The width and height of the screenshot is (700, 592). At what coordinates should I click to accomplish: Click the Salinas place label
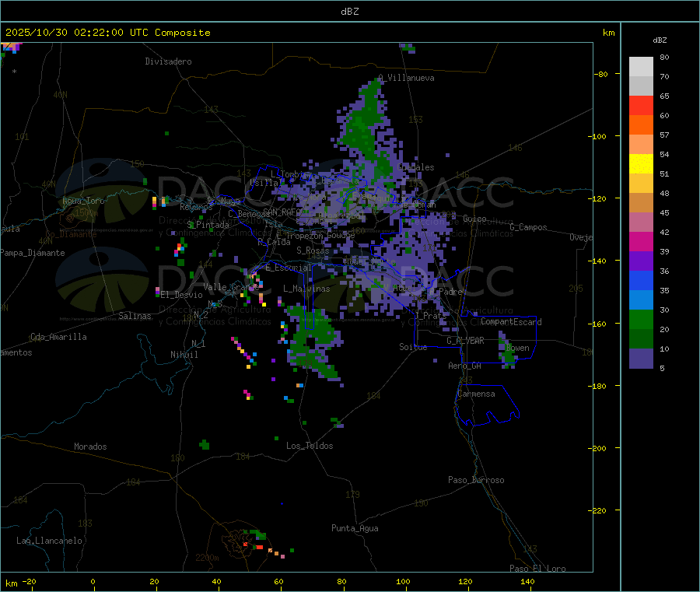135,316
